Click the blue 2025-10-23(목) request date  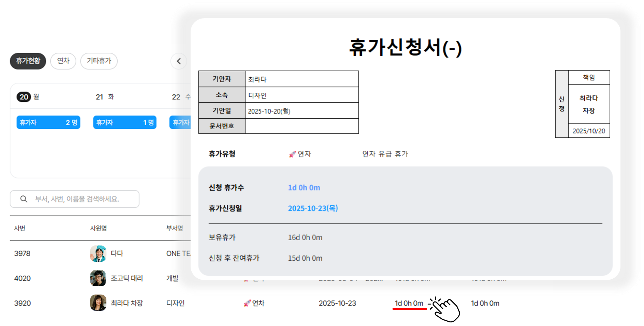point(313,208)
